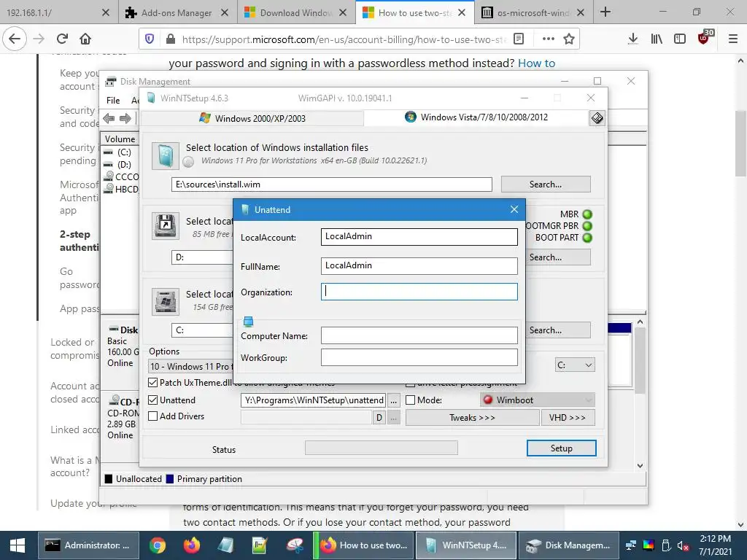The width and height of the screenshot is (747, 560).
Task: Open VHD >>> options
Action: click(x=568, y=418)
